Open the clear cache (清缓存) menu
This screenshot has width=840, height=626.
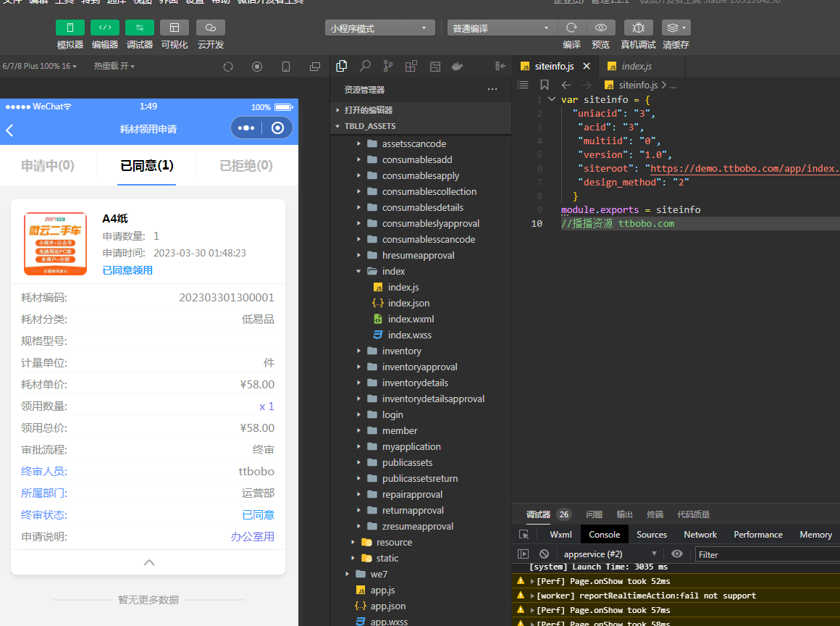676,28
